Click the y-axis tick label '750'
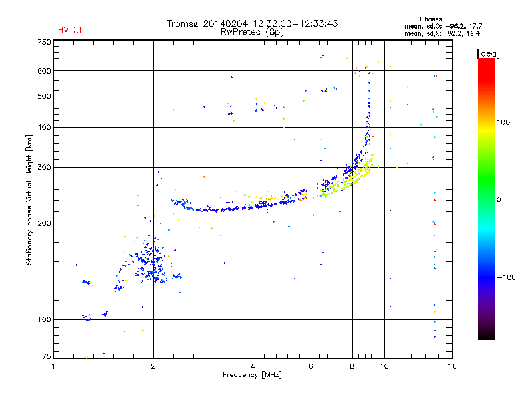The height and width of the screenshot is (399, 532). click(x=44, y=42)
